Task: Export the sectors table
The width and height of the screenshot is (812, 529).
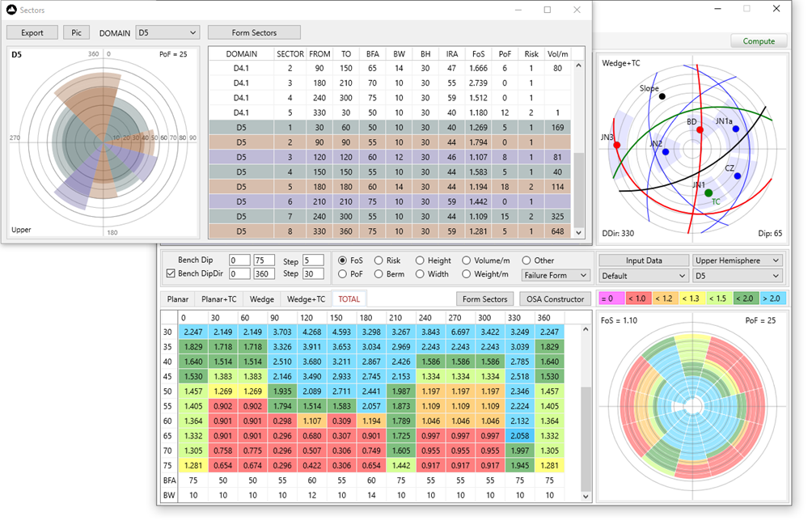Action: [32, 32]
